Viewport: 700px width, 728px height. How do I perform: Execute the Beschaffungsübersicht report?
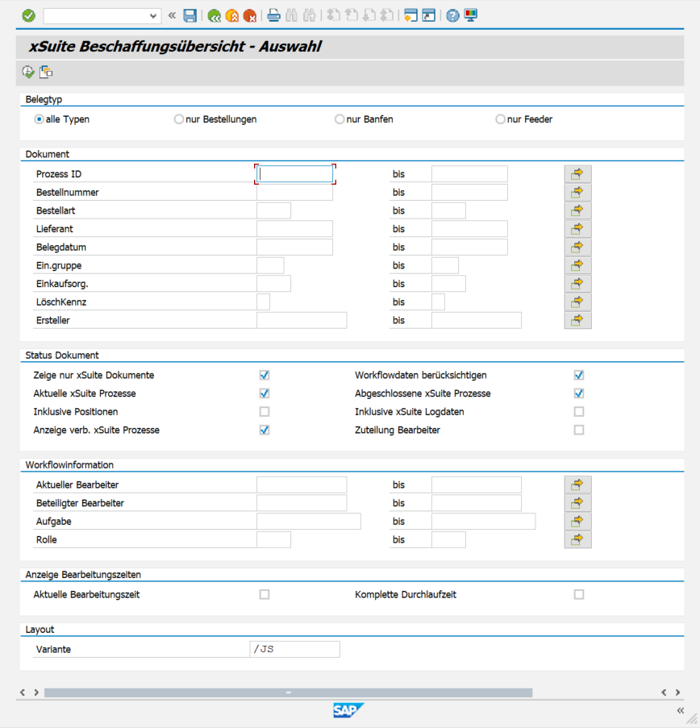tap(27, 72)
